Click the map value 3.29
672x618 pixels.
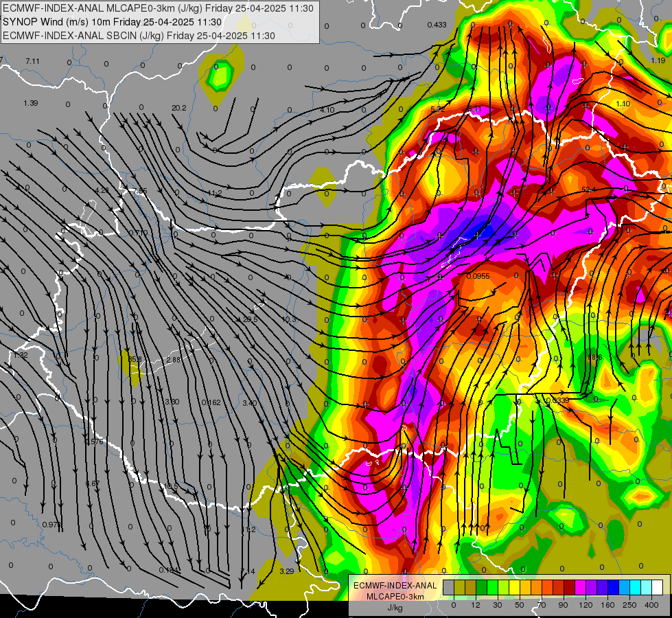[x=287, y=571]
